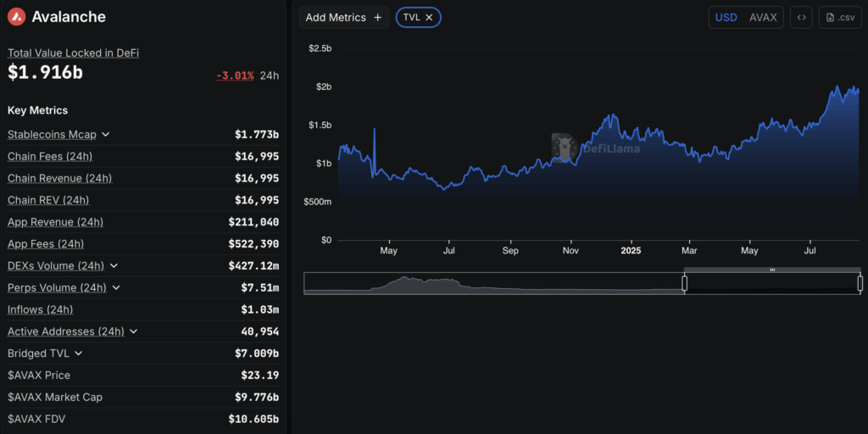Click the $9.776b AVAX market cap value
Image resolution: width=868 pixels, height=434 pixels.
tap(256, 398)
